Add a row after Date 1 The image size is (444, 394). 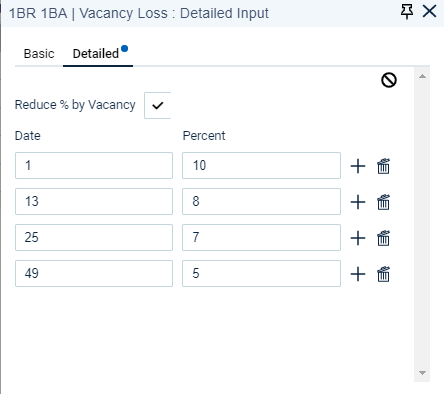click(x=358, y=166)
